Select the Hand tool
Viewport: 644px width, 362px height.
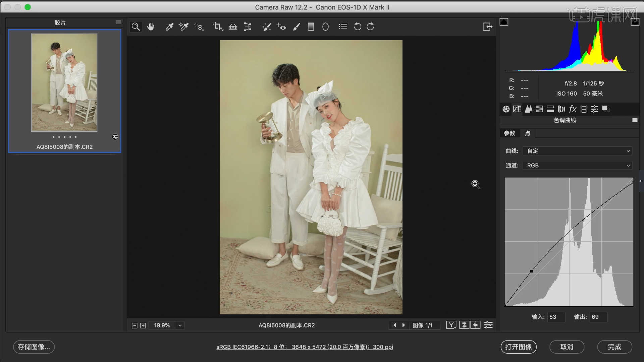click(151, 27)
